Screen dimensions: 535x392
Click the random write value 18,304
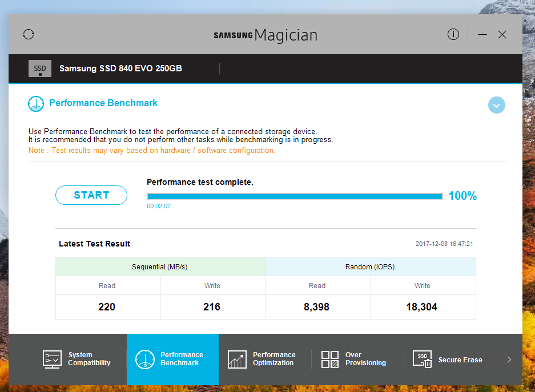click(422, 307)
